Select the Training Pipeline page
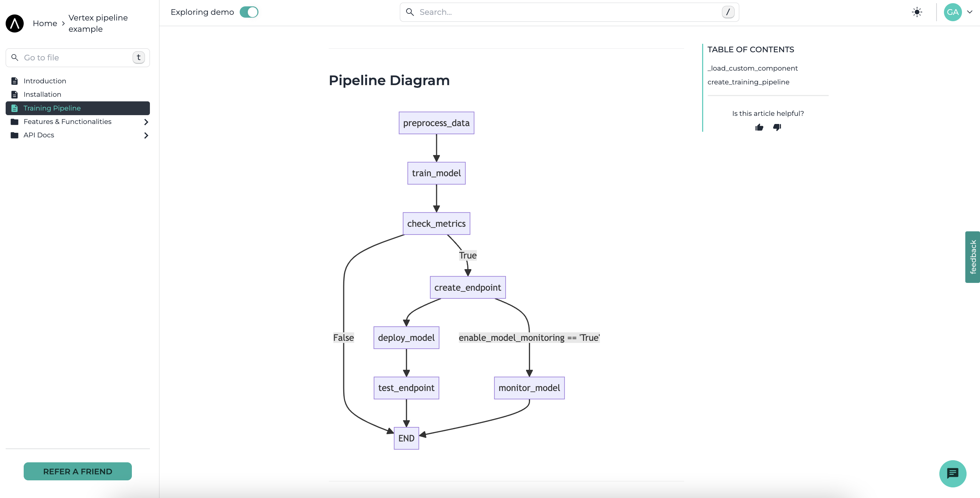The image size is (980, 498). coord(52,108)
